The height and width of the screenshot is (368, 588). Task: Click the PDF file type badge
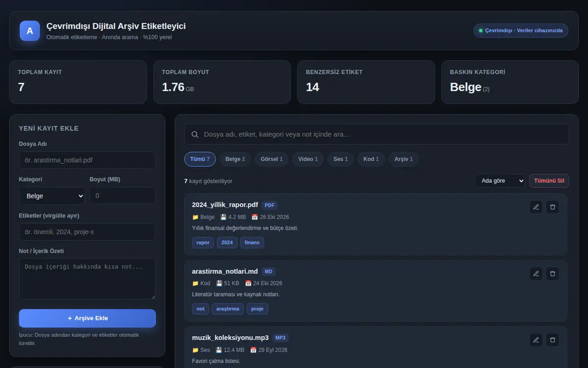[x=269, y=205]
